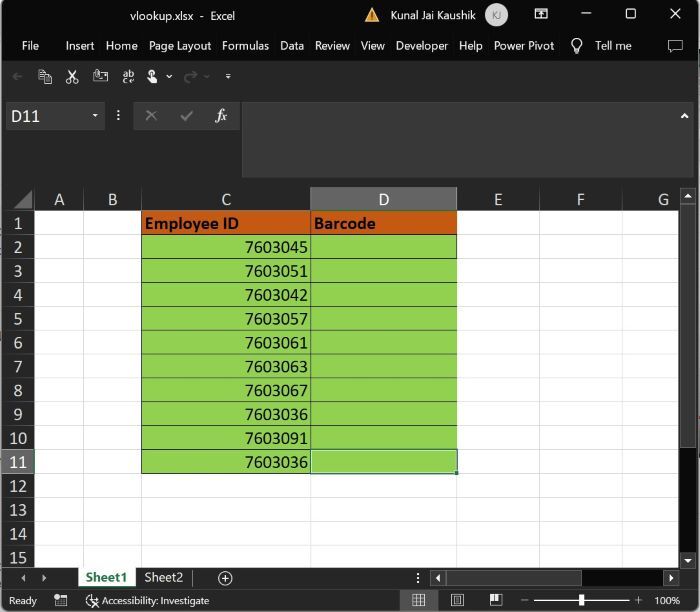Image resolution: width=700 pixels, height=612 pixels.
Task: Open the Comments speech bubble icon
Action: (675, 46)
